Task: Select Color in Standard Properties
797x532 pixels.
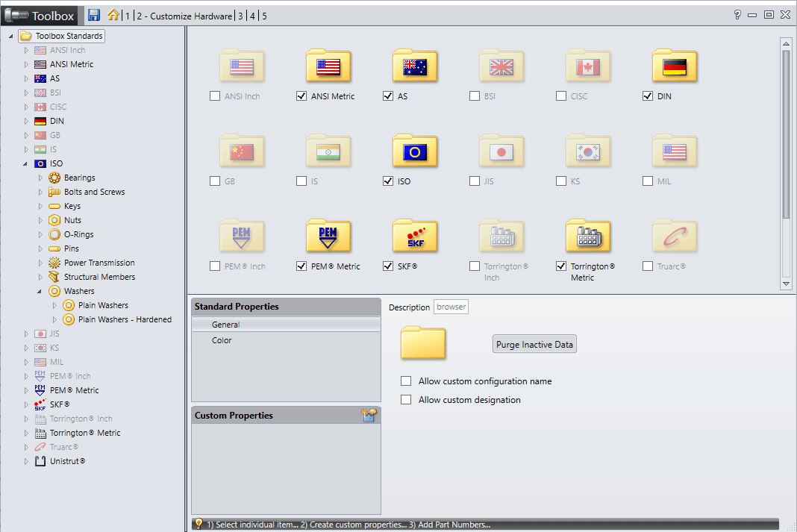Action: [222, 340]
